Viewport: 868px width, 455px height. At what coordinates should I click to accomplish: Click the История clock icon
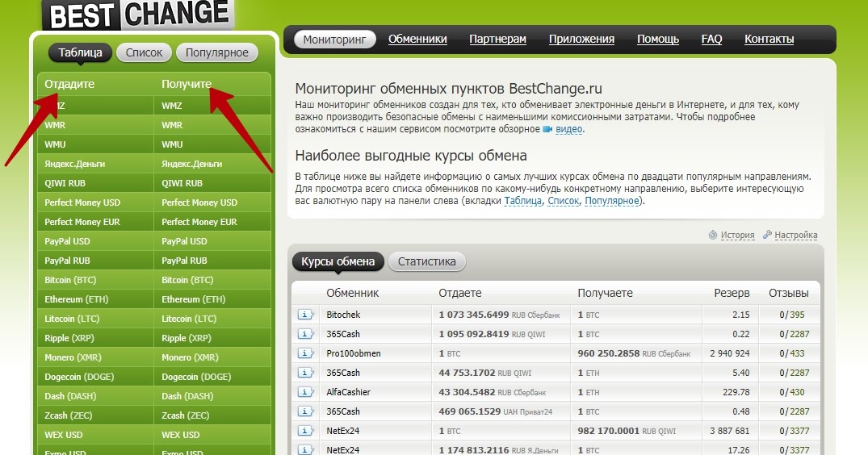pos(713,235)
